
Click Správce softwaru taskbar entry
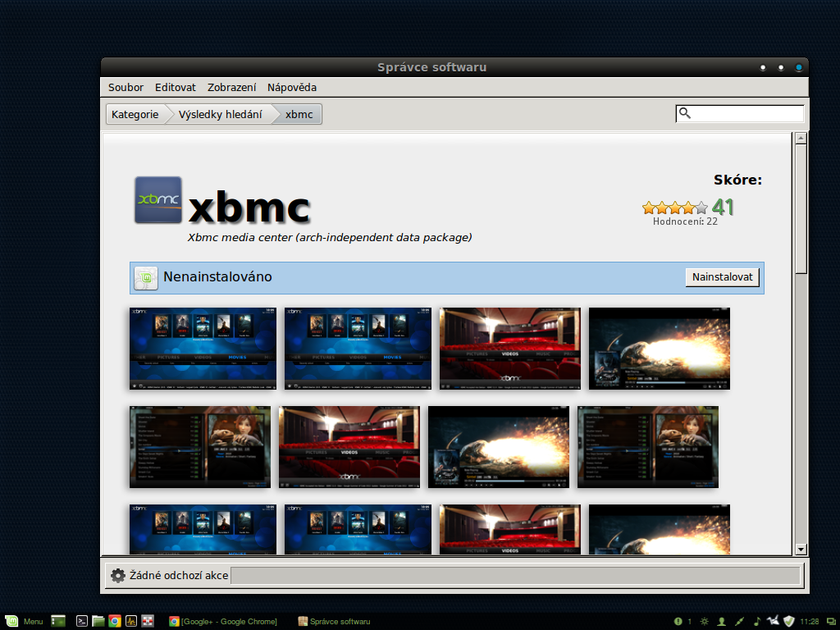tap(335, 622)
